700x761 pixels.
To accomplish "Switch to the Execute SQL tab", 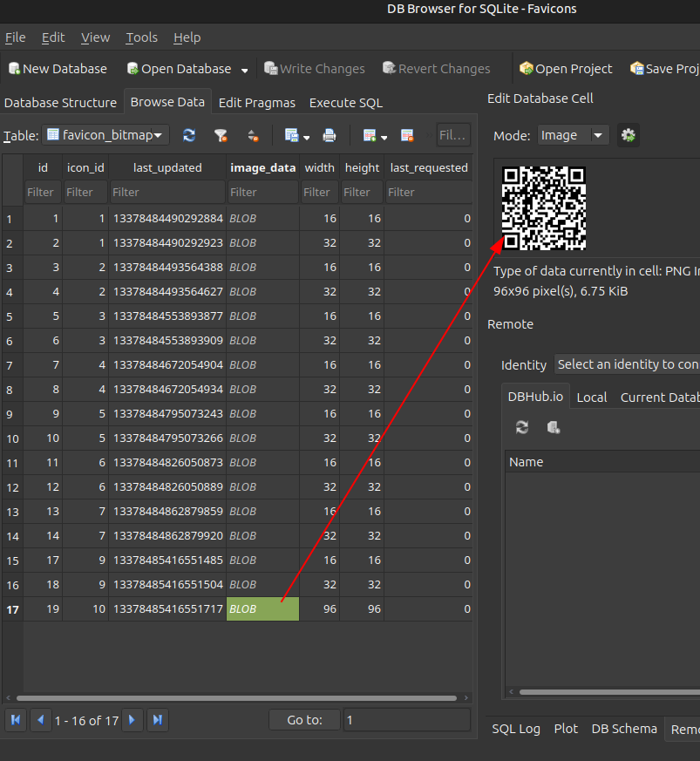I will pyautogui.click(x=345, y=103).
